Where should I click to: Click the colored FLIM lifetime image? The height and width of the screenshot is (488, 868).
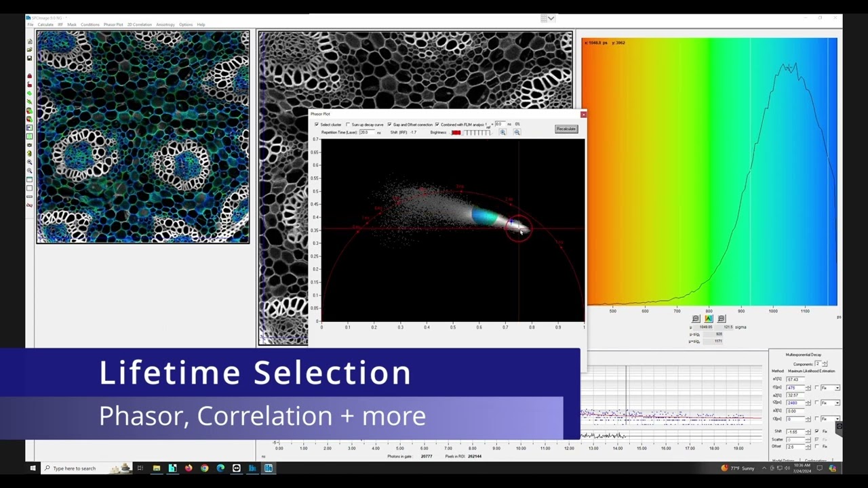[x=143, y=137]
